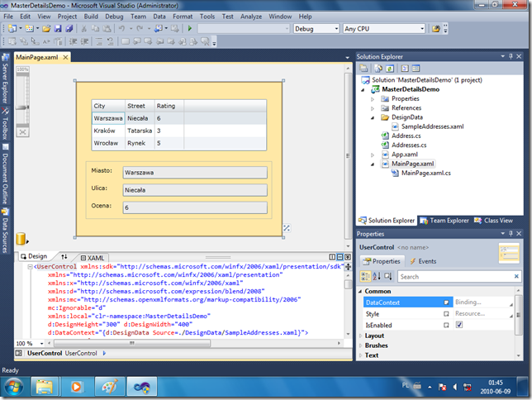Select the categorized view icon in Properties

click(365, 276)
